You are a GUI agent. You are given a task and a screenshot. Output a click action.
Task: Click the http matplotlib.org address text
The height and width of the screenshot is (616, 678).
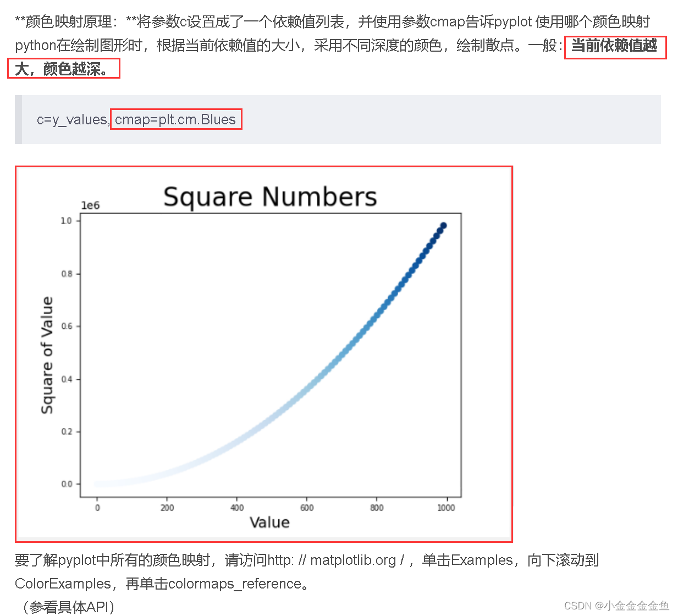coord(335,560)
